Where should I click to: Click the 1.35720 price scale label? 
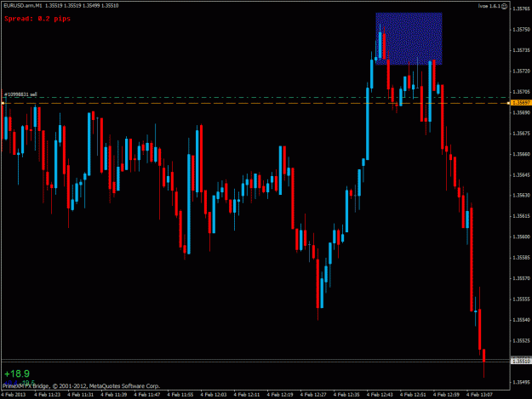pyautogui.click(x=522, y=71)
